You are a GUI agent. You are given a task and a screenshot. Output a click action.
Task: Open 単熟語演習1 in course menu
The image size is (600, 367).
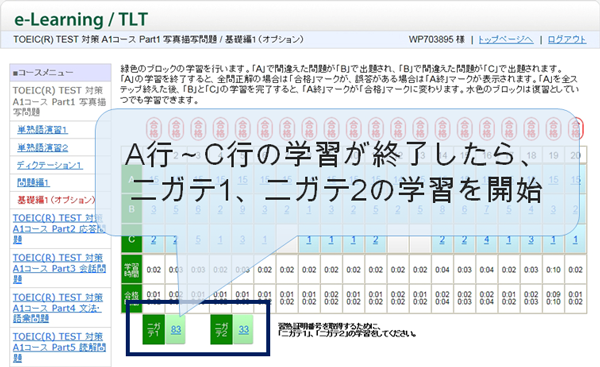[42, 130]
